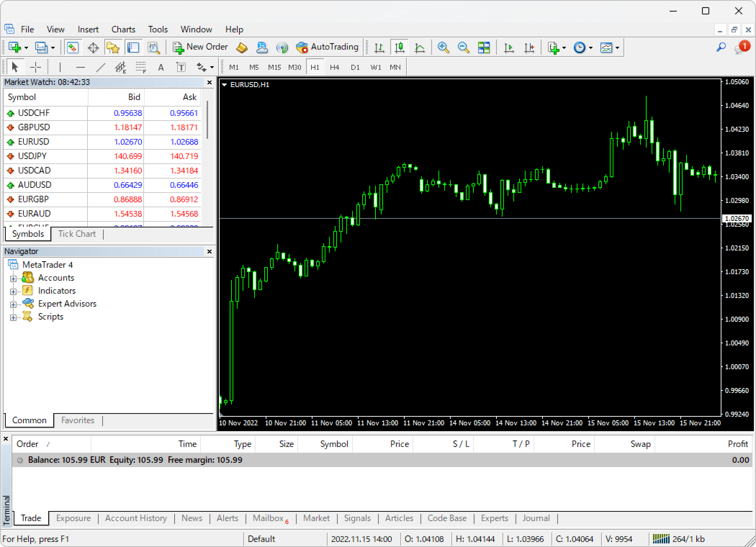Click the Zoom Out magnifier icon
The width and height of the screenshot is (756, 547).
pos(463,48)
